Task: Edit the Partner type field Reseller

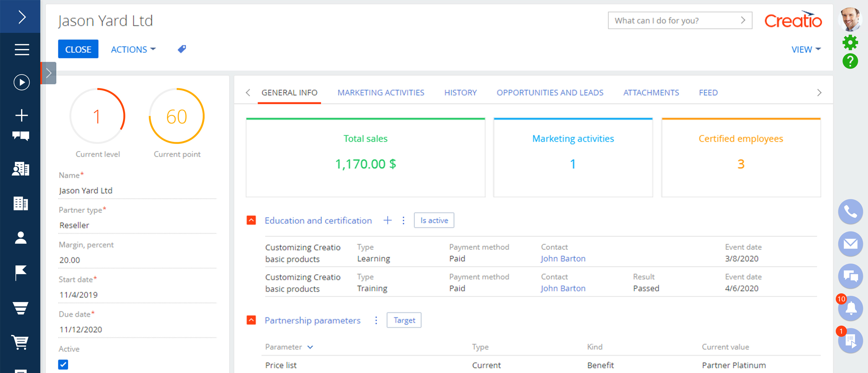Action: (x=137, y=225)
